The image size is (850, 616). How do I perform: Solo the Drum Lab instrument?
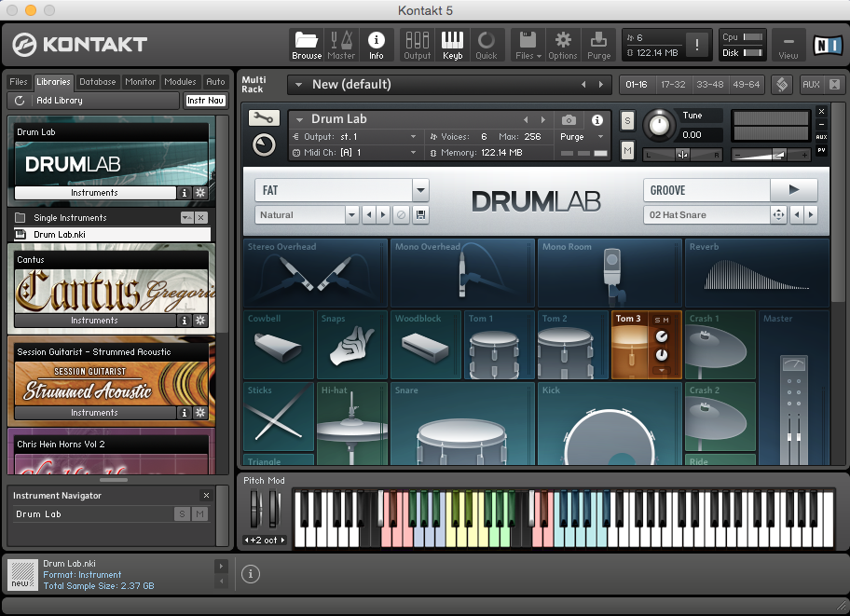coord(627,121)
